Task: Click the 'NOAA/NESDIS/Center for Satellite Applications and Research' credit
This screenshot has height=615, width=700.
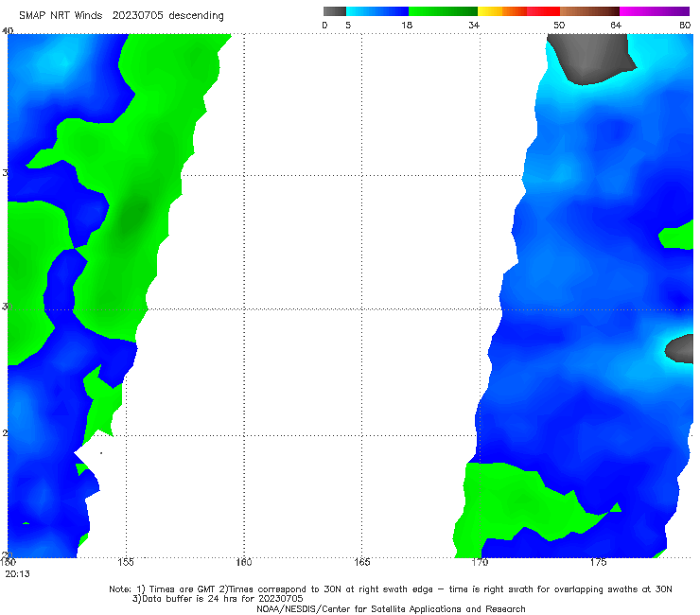Action: point(391,609)
